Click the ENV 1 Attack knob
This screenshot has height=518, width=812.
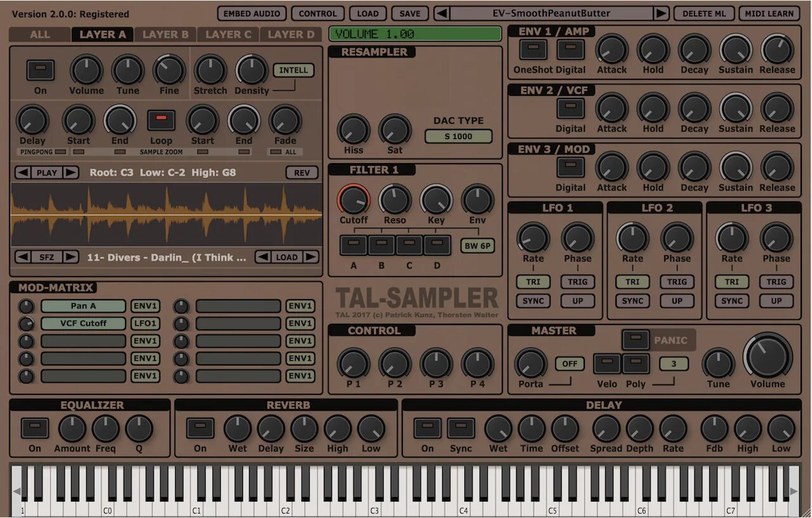pos(612,50)
